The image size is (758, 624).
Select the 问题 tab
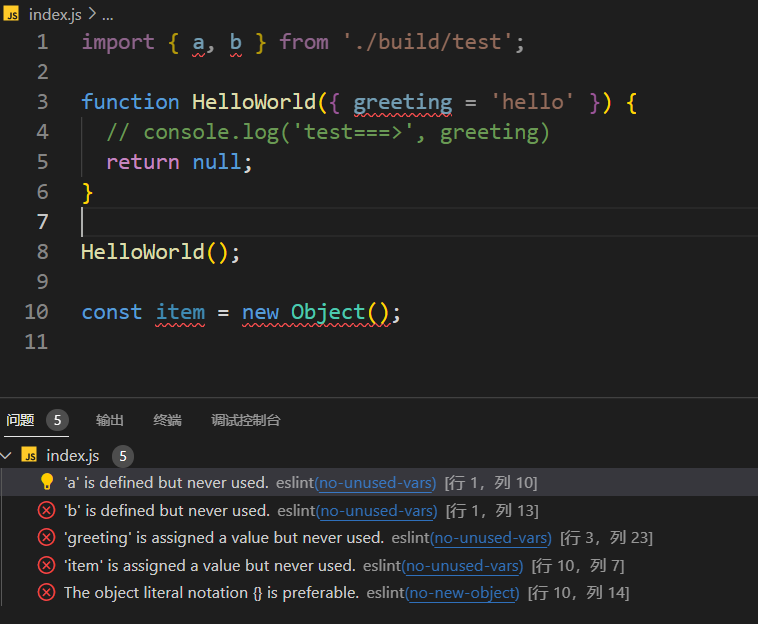coord(20,420)
